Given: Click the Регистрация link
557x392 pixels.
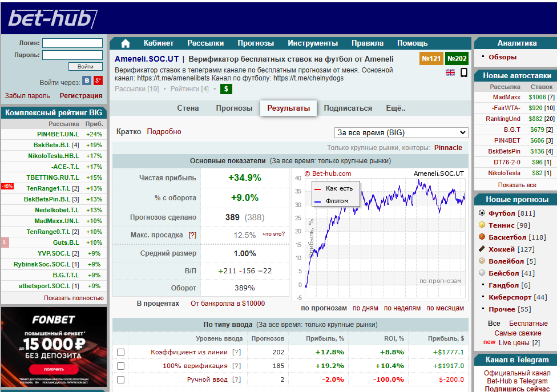Looking at the screenshot, I should point(81,95).
